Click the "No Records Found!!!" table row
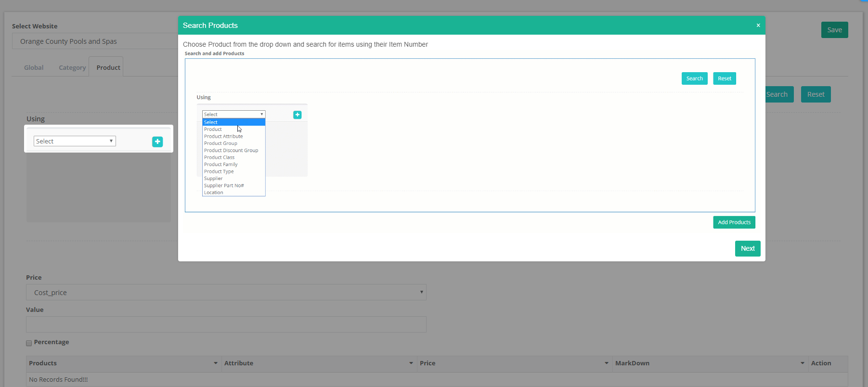This screenshot has width=868, height=387. click(437, 379)
